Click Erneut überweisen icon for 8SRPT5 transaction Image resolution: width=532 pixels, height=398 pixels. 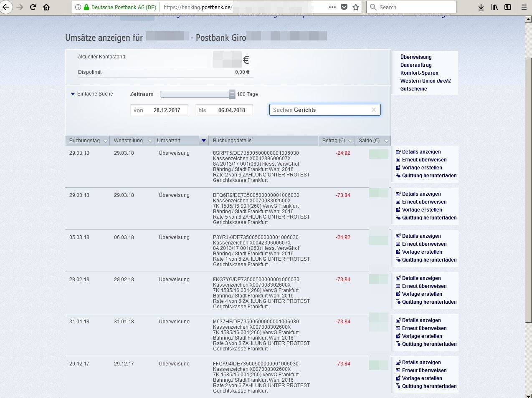pyautogui.click(x=398, y=160)
